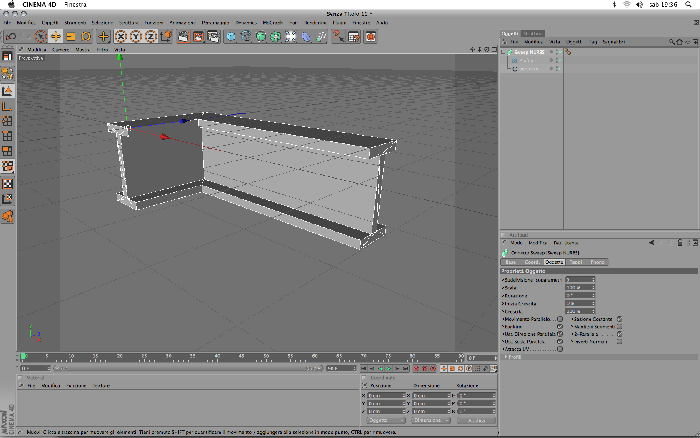Screen dimensions: 700x438
Task: Select the object axis tool in left palette
Action: [x=7, y=106]
